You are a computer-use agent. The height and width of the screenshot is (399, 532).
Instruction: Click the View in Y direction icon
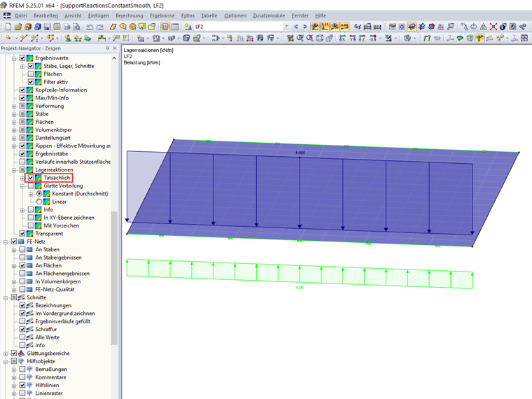click(x=353, y=38)
